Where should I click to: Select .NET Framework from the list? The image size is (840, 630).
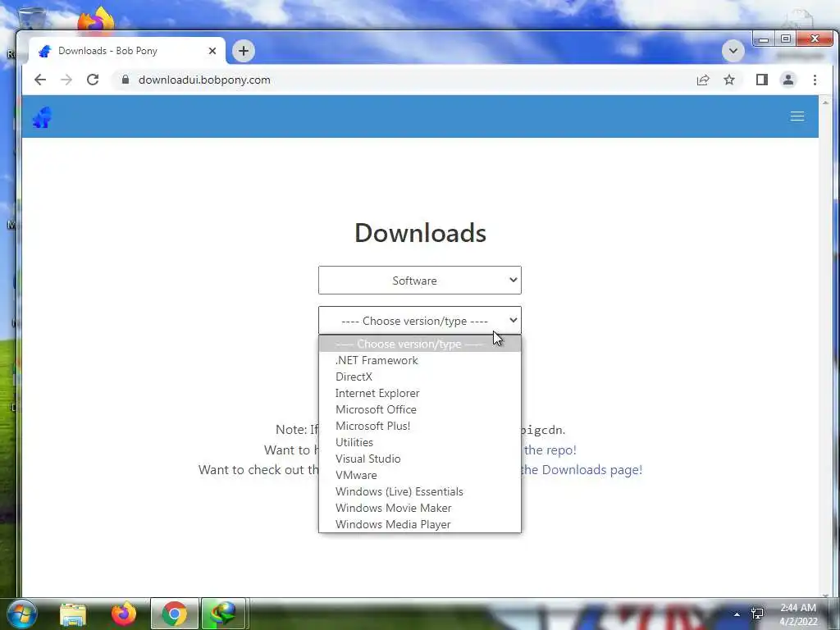pos(419,361)
